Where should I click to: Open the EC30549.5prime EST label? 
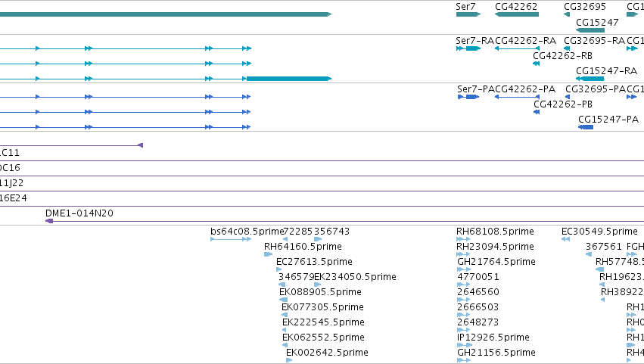pyautogui.click(x=599, y=232)
